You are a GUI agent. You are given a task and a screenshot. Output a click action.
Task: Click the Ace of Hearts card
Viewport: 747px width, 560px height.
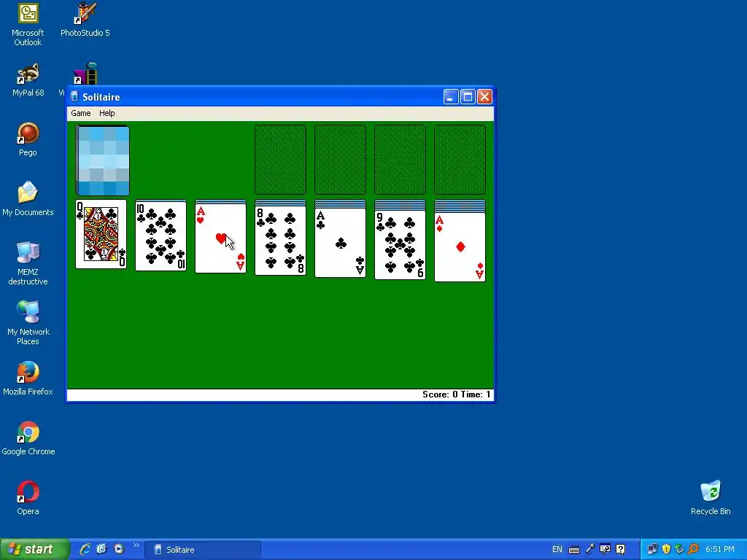[x=220, y=238]
